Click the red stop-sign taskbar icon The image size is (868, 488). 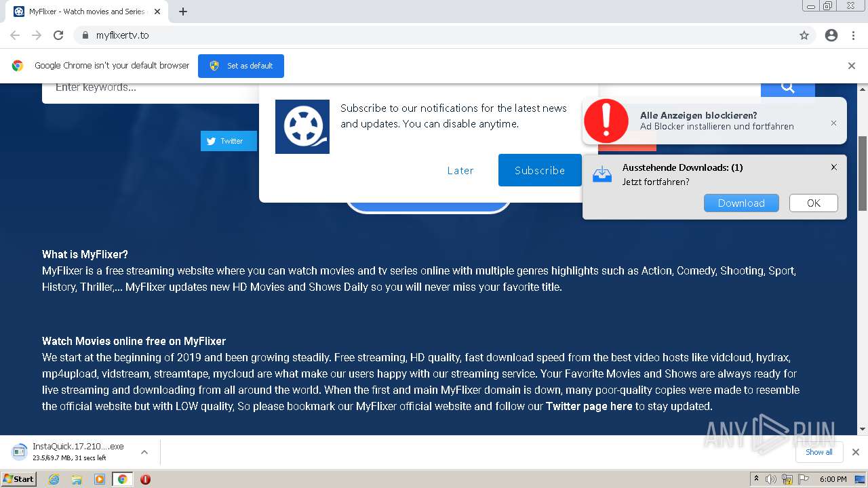pos(145,479)
